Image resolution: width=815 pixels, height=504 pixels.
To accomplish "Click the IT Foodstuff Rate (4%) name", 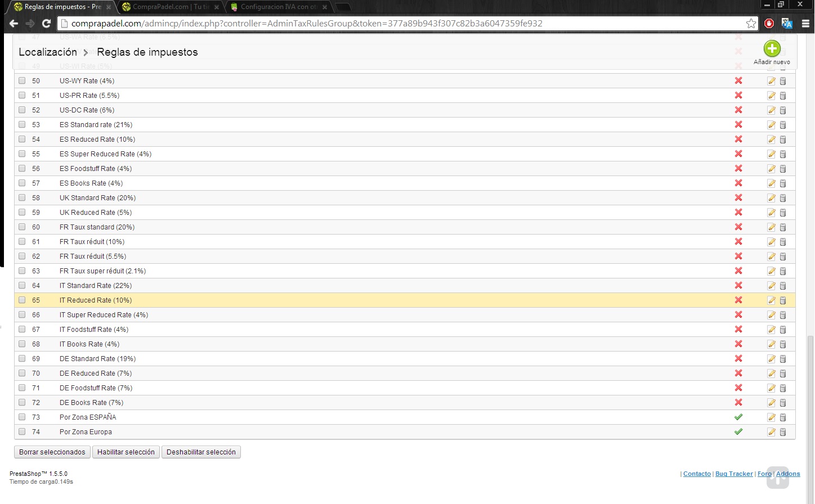I will 94,330.
